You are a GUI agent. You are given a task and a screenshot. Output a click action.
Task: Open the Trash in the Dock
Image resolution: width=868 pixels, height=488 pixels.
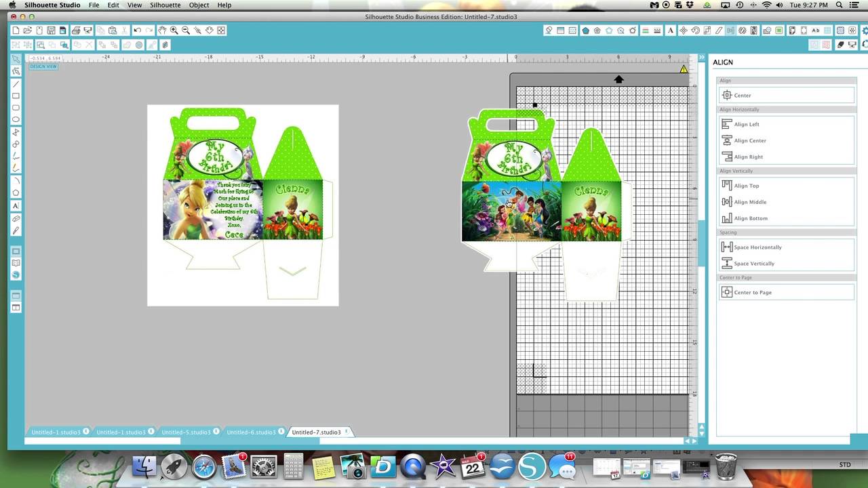(726, 466)
